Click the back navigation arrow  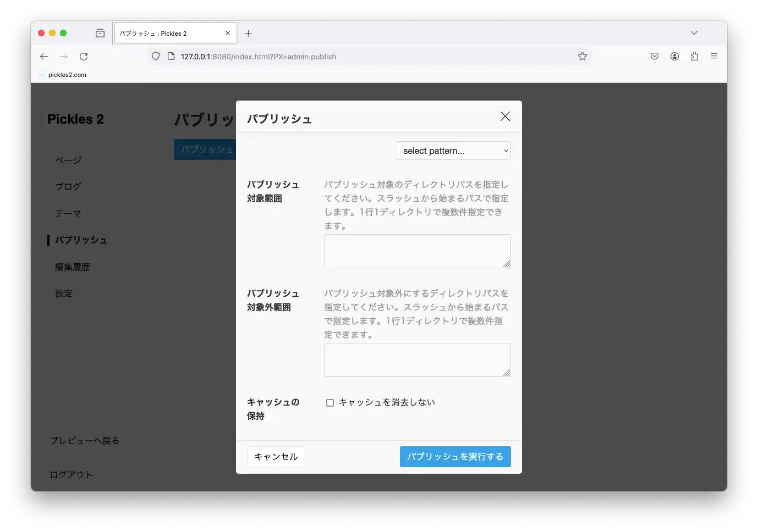click(44, 57)
